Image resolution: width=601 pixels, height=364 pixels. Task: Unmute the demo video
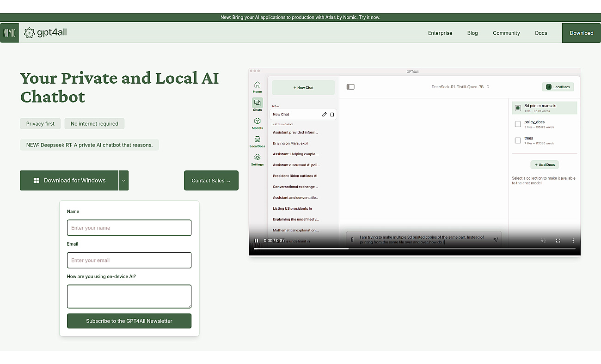[543, 241]
